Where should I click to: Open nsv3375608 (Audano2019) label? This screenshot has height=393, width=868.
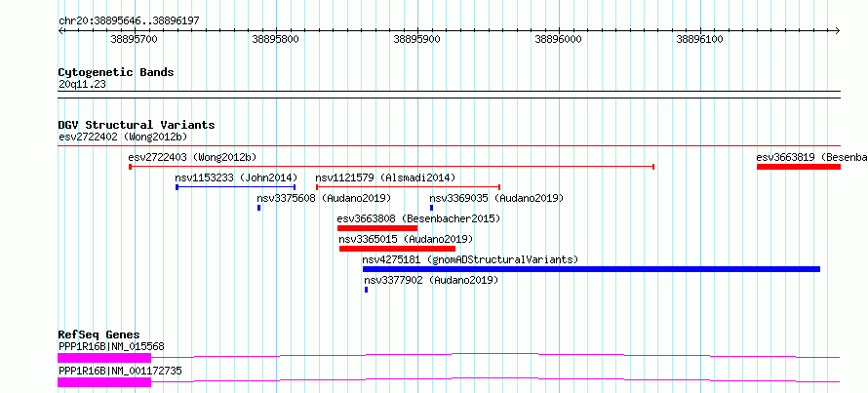pyautogui.click(x=324, y=198)
